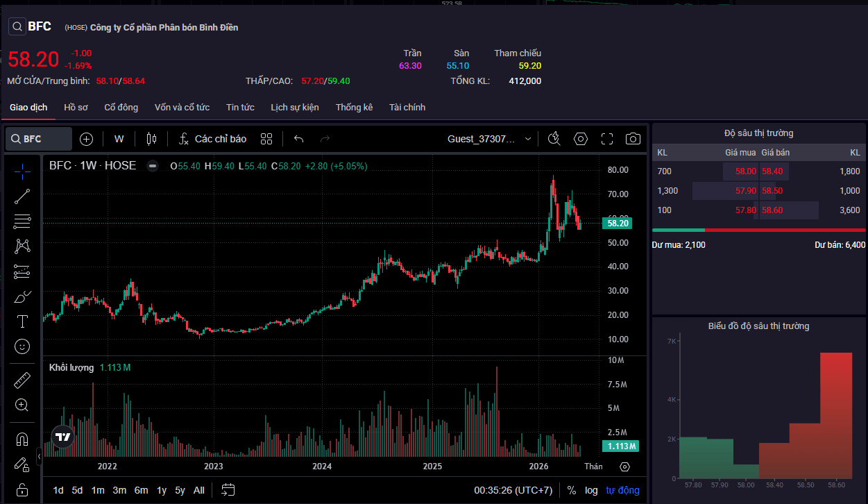Open chart settings hexagon icon
Image resolution: width=868 pixels, height=504 pixels.
581,139
